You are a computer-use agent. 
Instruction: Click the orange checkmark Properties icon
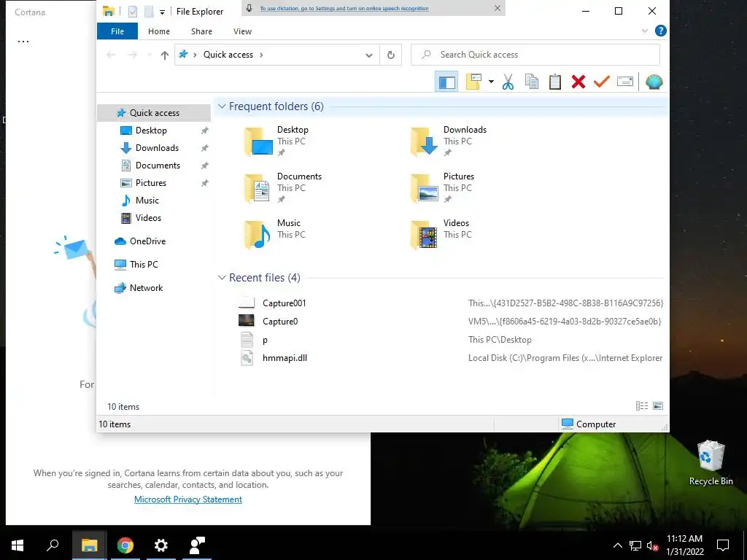tap(602, 82)
